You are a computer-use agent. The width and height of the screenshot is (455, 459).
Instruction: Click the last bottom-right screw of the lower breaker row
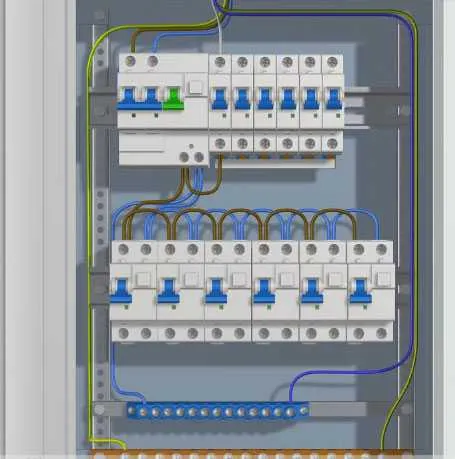381,333
